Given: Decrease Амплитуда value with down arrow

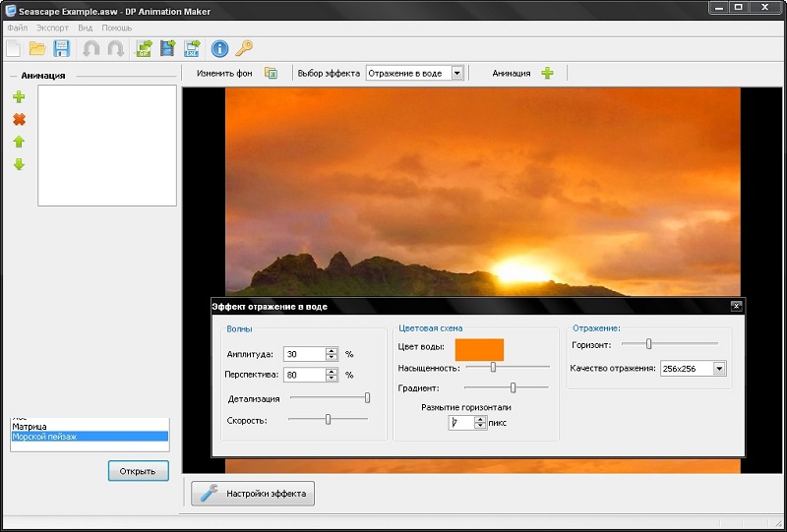Looking at the screenshot, I should pyautogui.click(x=332, y=357).
